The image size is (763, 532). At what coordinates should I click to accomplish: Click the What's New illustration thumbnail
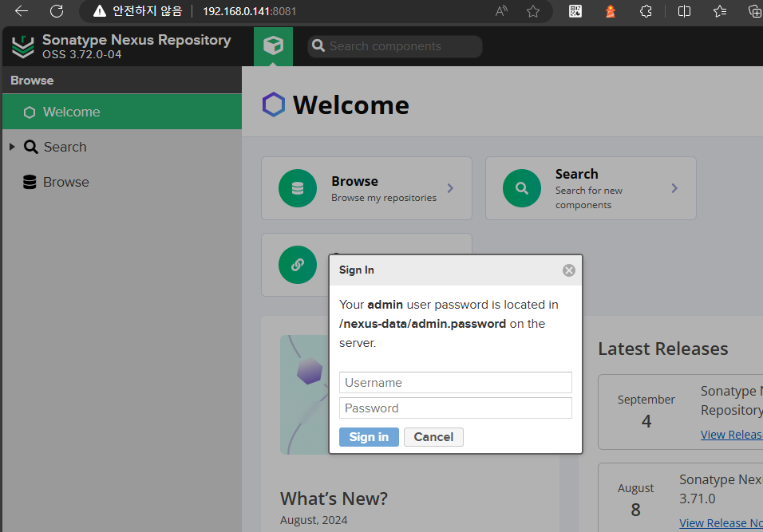coord(305,394)
